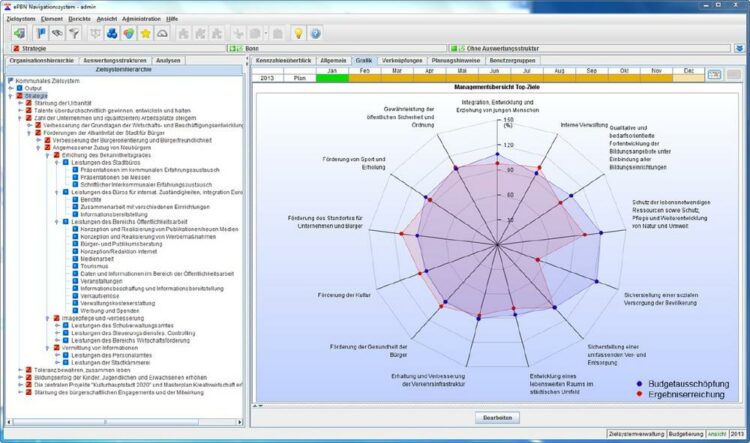Click the eye view toolbar icon
This screenshot has width=750, height=443.
[x=57, y=33]
